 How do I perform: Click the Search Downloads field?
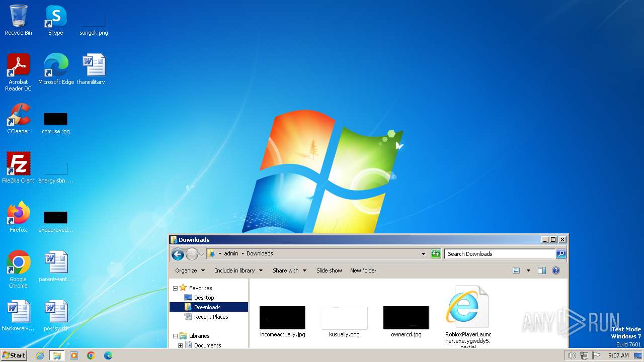click(x=500, y=254)
